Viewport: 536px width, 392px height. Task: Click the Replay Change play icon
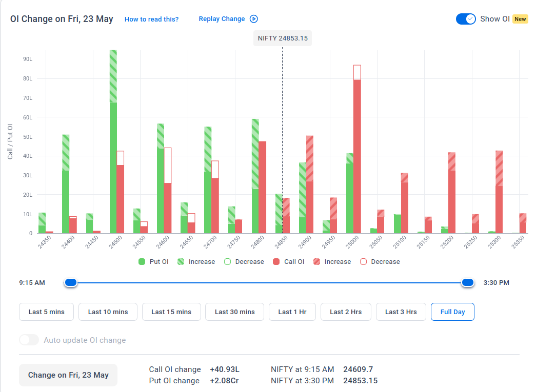[x=254, y=19]
